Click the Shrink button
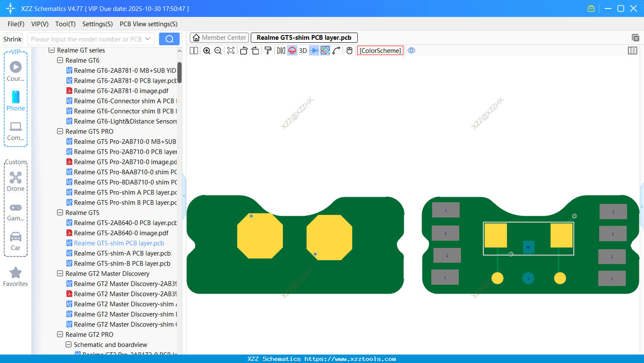644x363 pixels. coord(13,39)
